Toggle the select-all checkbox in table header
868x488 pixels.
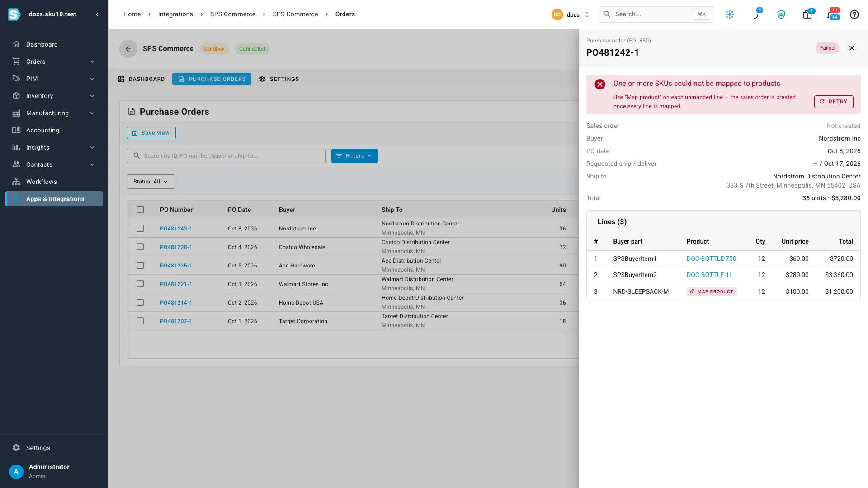click(140, 210)
